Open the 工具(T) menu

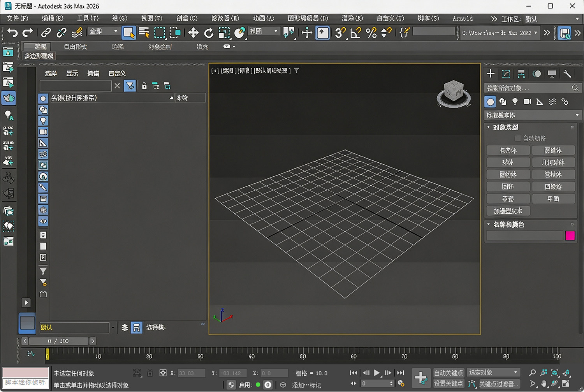point(88,18)
